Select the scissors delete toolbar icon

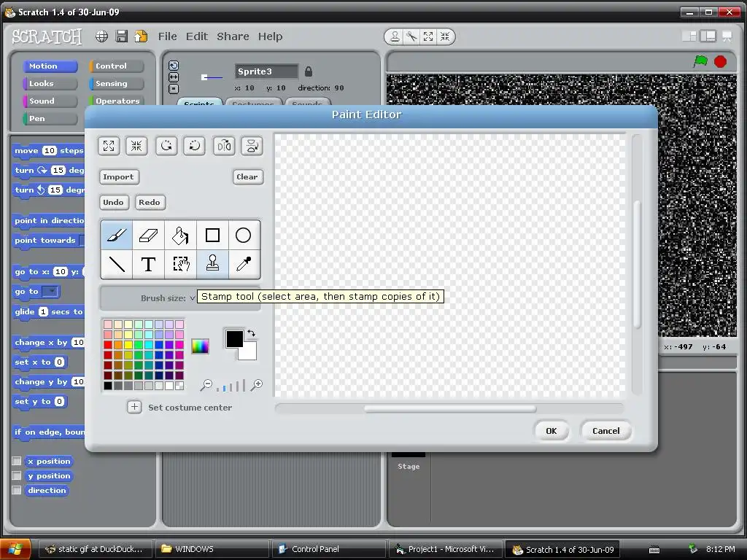click(411, 36)
